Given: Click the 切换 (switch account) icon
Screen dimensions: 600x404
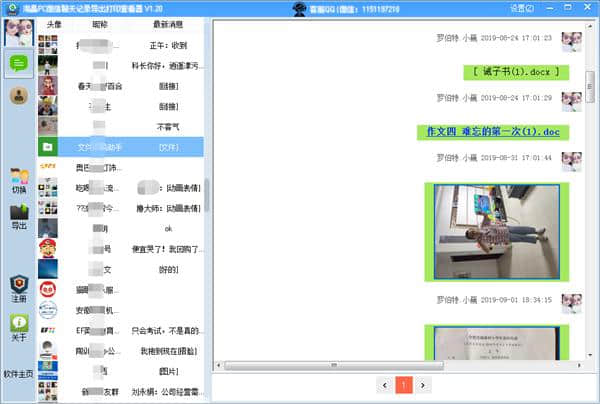Looking at the screenshot, I should 18,180.
